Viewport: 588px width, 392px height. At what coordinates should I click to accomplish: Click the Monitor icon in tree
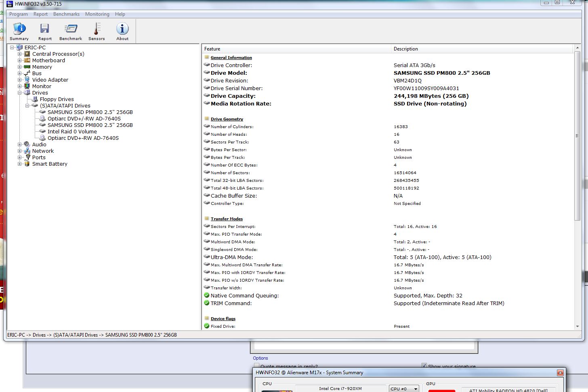(27, 86)
